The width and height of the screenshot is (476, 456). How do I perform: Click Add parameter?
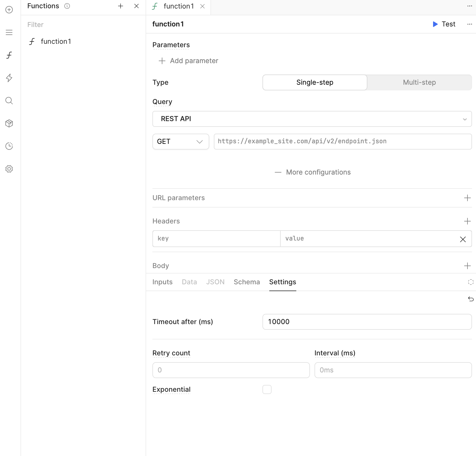189,61
